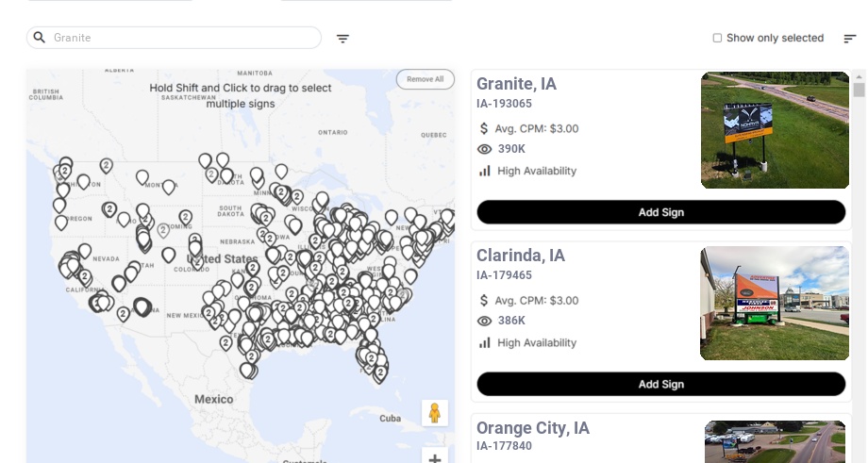Click the impressions eye icon for Clarinda

pos(485,321)
